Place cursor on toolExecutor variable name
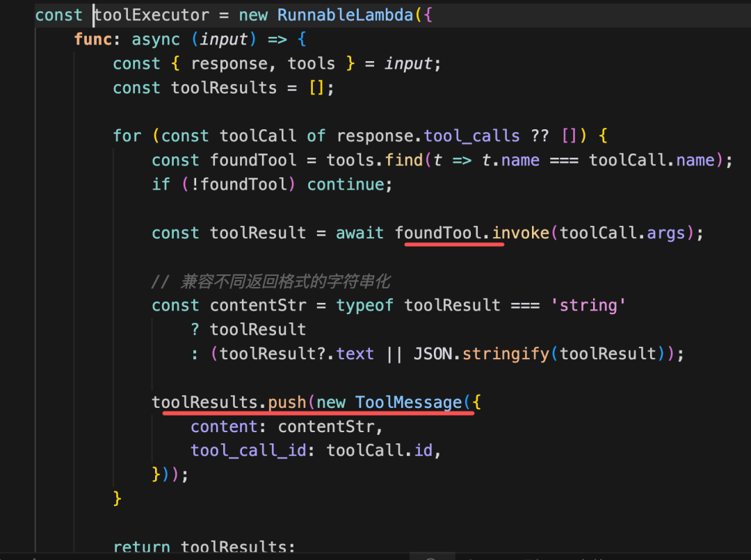The image size is (751, 560). 152,15
